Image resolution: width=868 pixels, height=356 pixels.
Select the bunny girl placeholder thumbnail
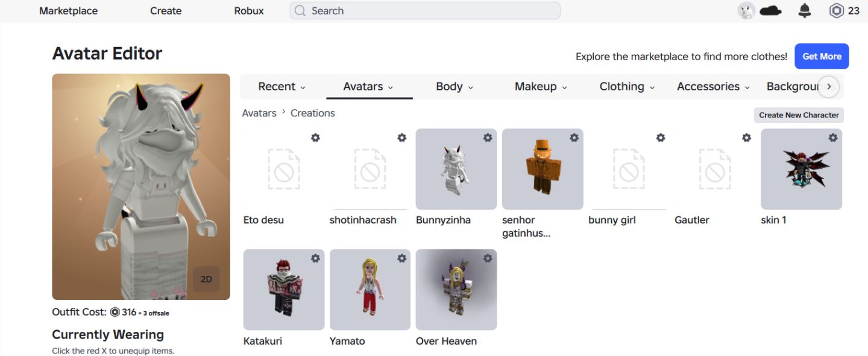point(629,169)
